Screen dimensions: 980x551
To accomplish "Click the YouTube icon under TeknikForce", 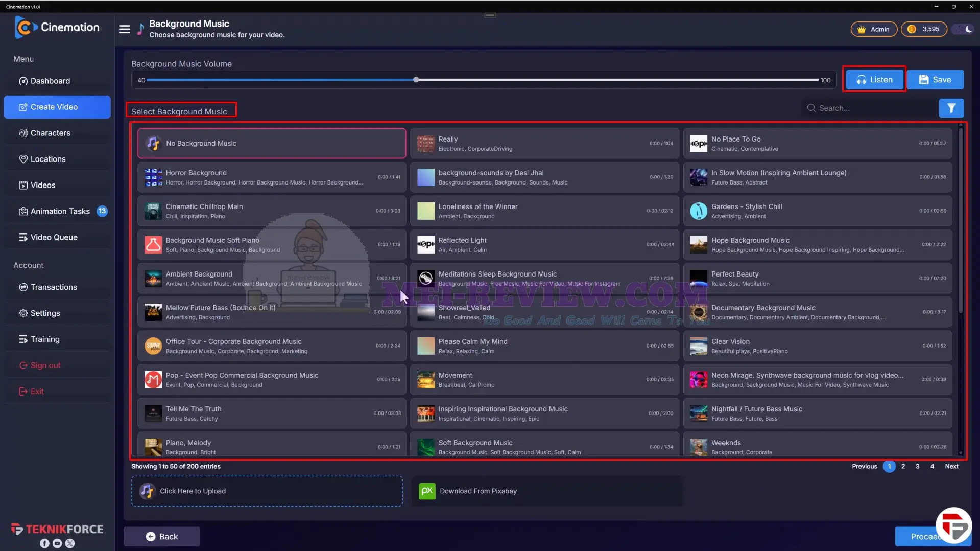I will point(57,543).
